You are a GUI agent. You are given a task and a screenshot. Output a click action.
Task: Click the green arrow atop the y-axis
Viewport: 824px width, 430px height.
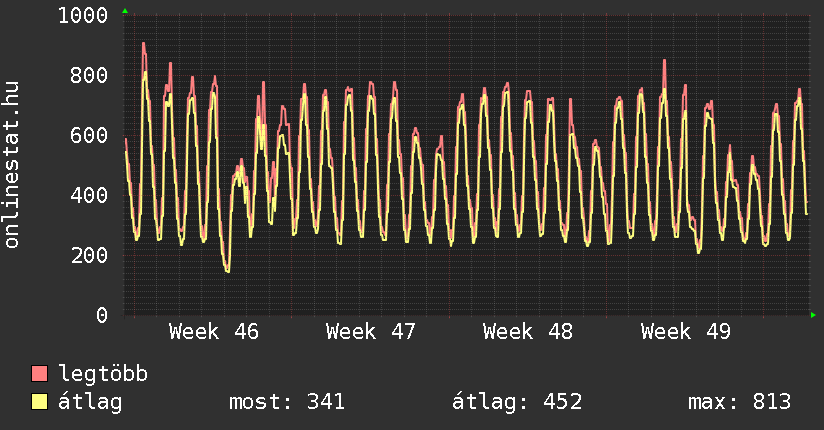point(125,11)
